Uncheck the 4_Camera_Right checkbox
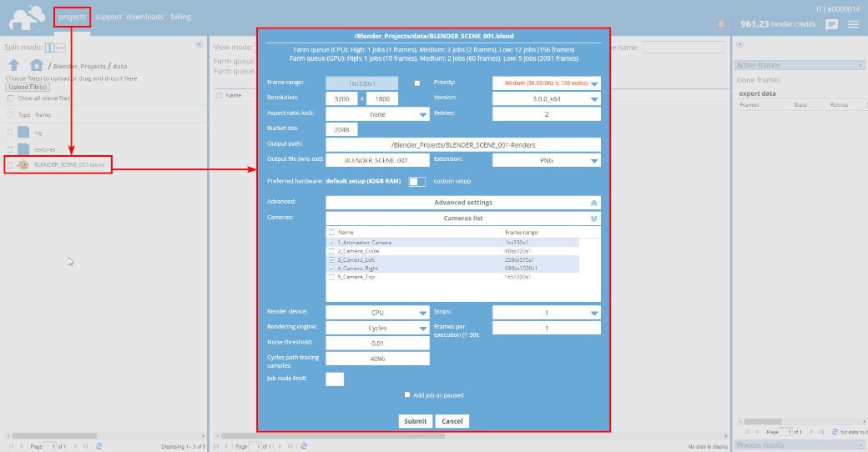 pyautogui.click(x=331, y=269)
